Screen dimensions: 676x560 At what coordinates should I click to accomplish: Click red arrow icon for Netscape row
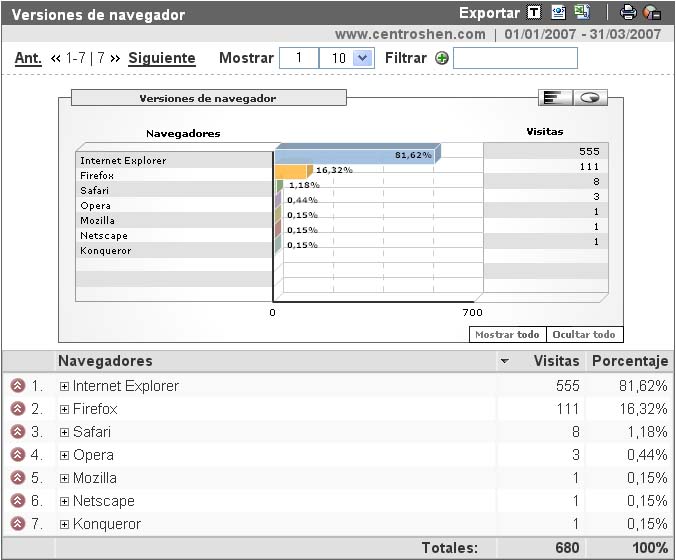[18, 501]
